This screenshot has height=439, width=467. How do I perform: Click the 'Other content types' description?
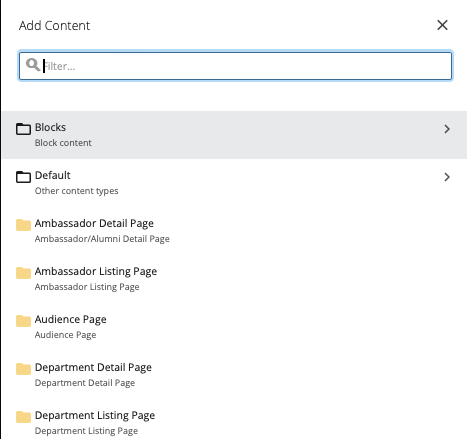coord(76,191)
